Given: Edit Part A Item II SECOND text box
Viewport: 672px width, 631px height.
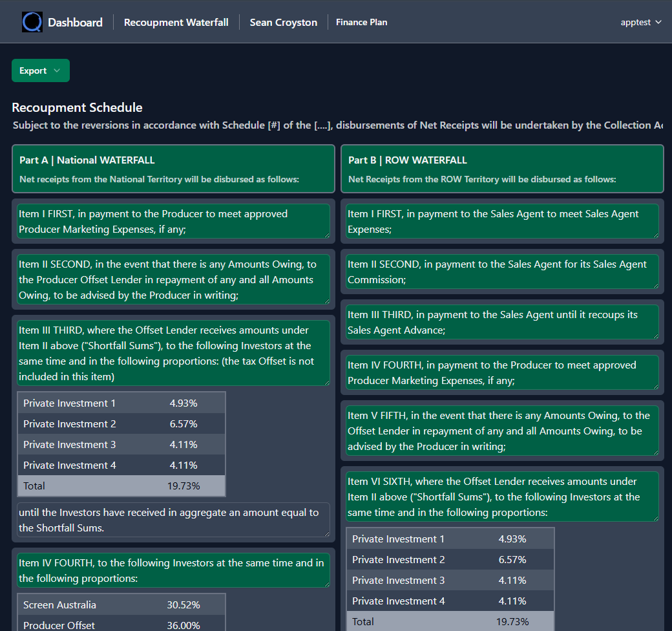Looking at the screenshot, I should point(173,279).
